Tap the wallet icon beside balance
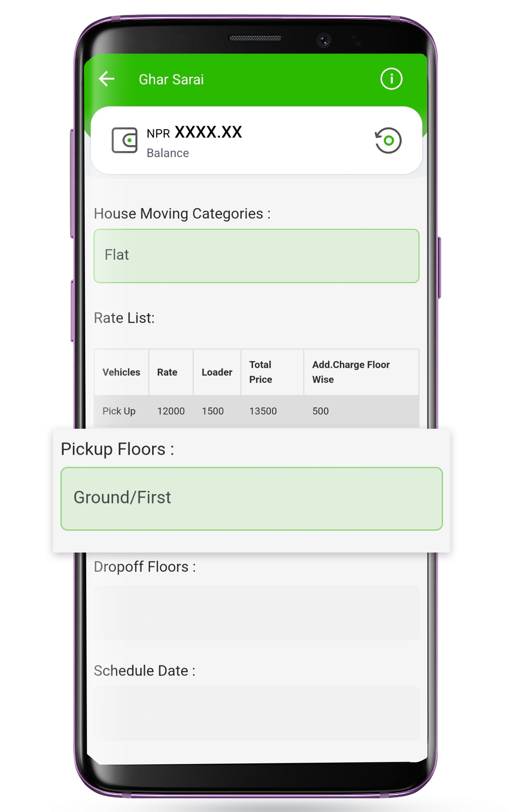Viewport: 510px width, 812px height. point(124,140)
